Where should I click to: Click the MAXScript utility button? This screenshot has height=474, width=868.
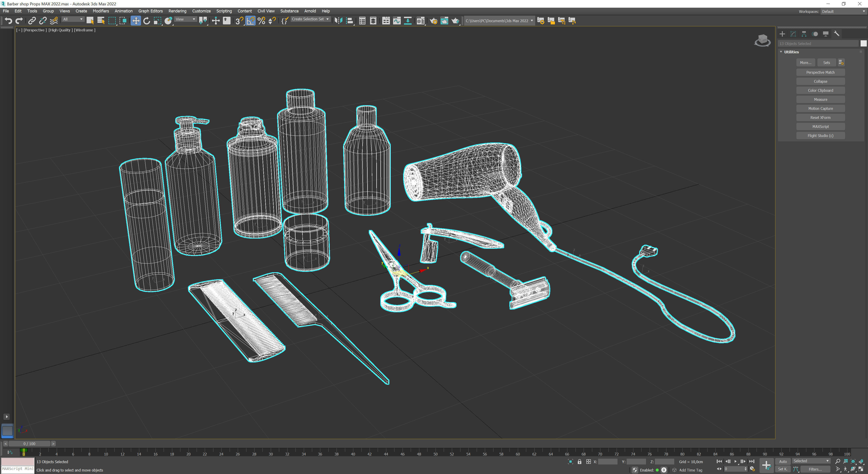tap(820, 127)
